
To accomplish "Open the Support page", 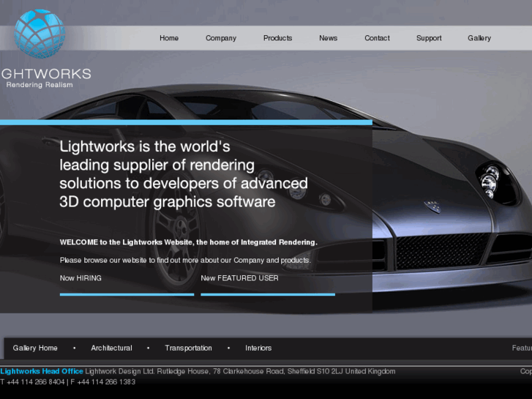I will point(429,38).
